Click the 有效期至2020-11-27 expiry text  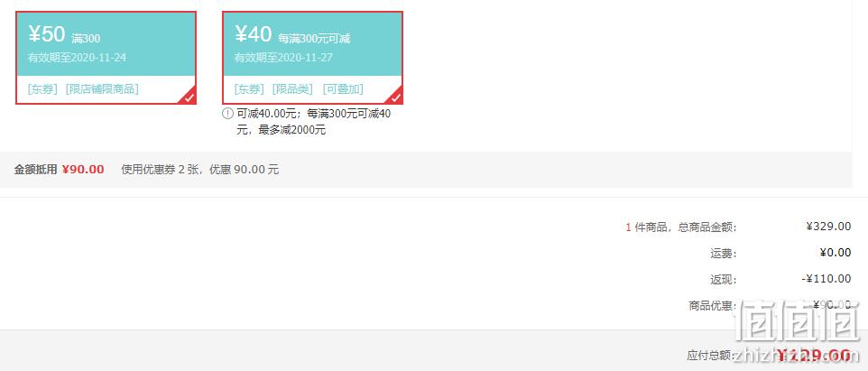pos(283,58)
